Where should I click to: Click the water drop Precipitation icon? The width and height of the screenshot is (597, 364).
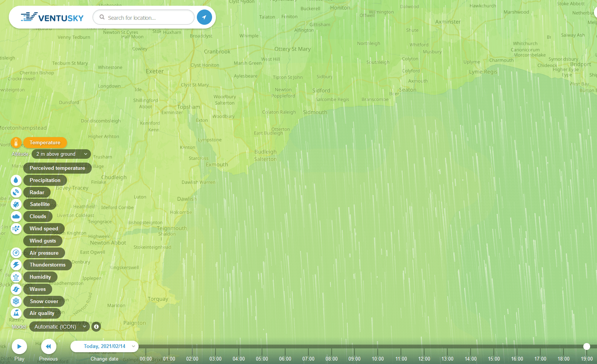pos(16,180)
